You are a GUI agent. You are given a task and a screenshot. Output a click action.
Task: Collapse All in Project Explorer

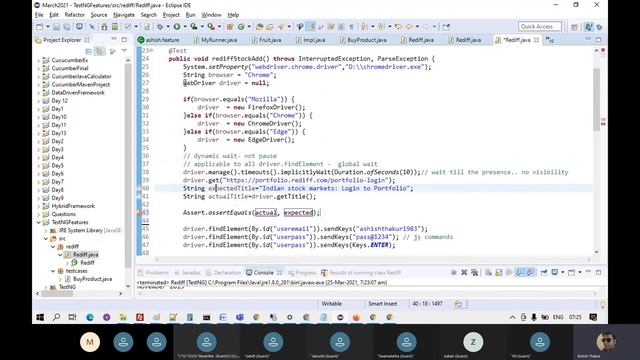tap(89, 51)
